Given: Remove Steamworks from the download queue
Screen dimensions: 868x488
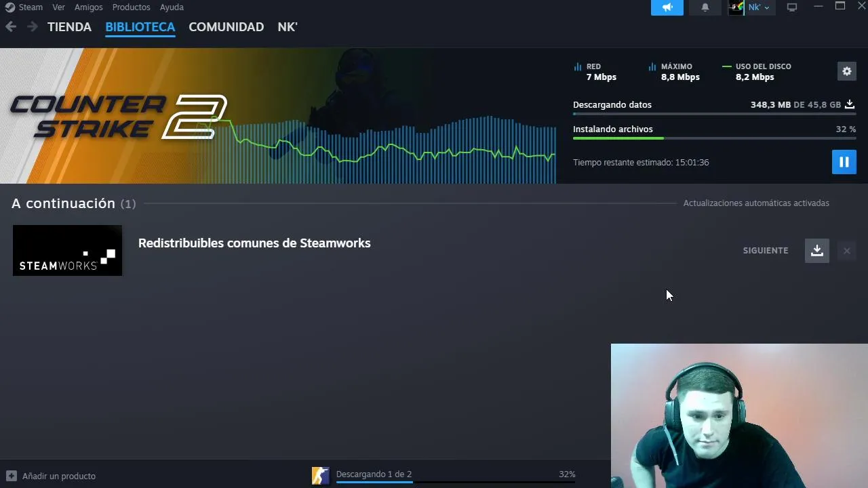Looking at the screenshot, I should 846,251.
